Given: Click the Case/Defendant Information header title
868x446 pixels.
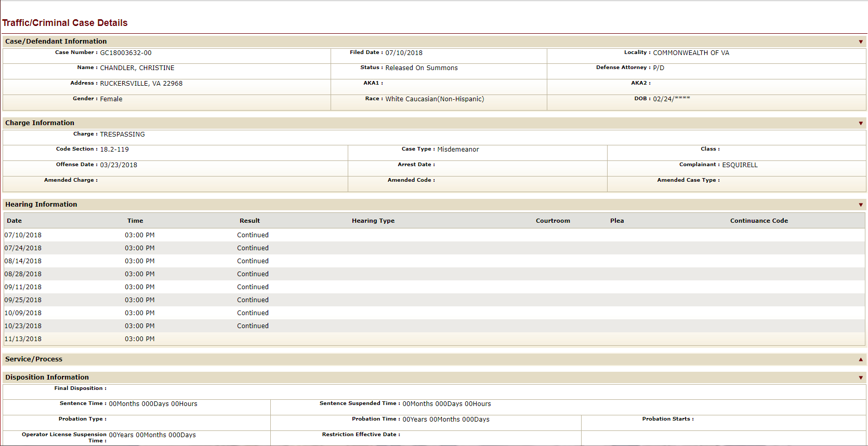Looking at the screenshot, I should click(56, 42).
